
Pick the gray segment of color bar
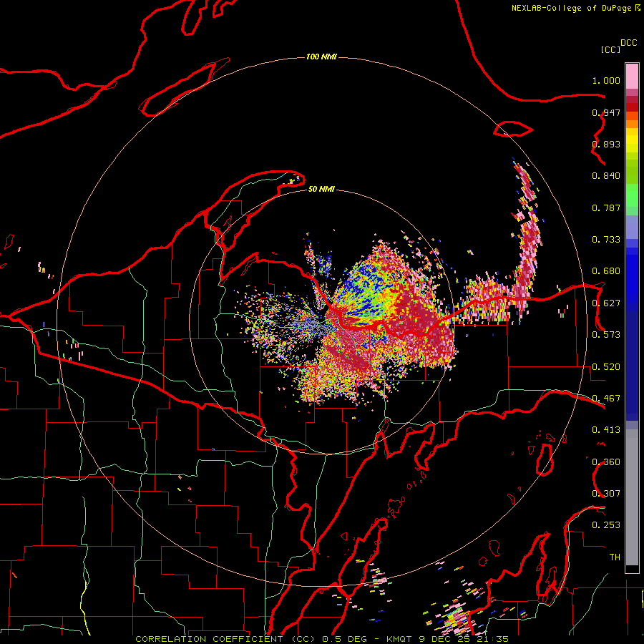coord(632,497)
